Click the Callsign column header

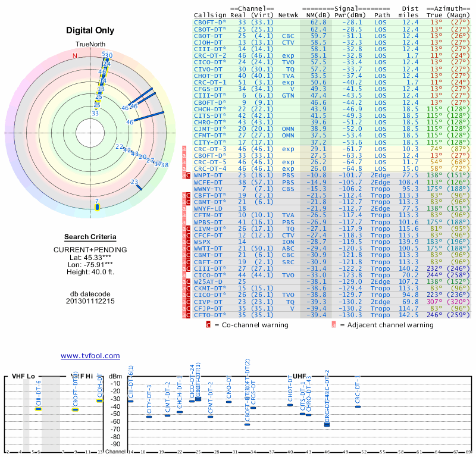coord(210,15)
